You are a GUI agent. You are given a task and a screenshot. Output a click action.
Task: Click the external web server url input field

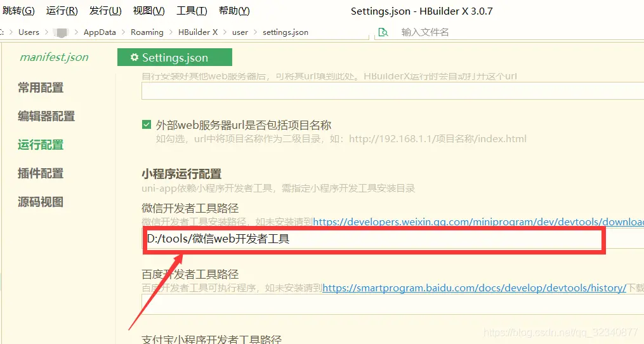click(x=393, y=90)
